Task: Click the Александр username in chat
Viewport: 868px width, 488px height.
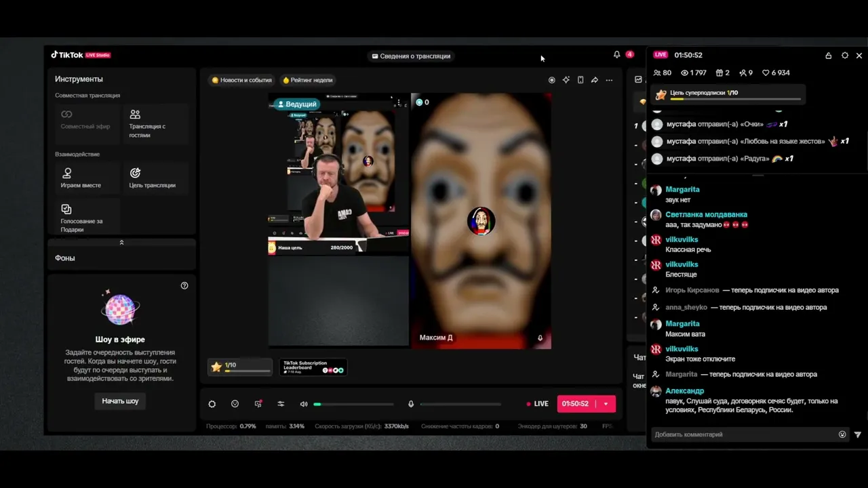Action: tap(684, 391)
